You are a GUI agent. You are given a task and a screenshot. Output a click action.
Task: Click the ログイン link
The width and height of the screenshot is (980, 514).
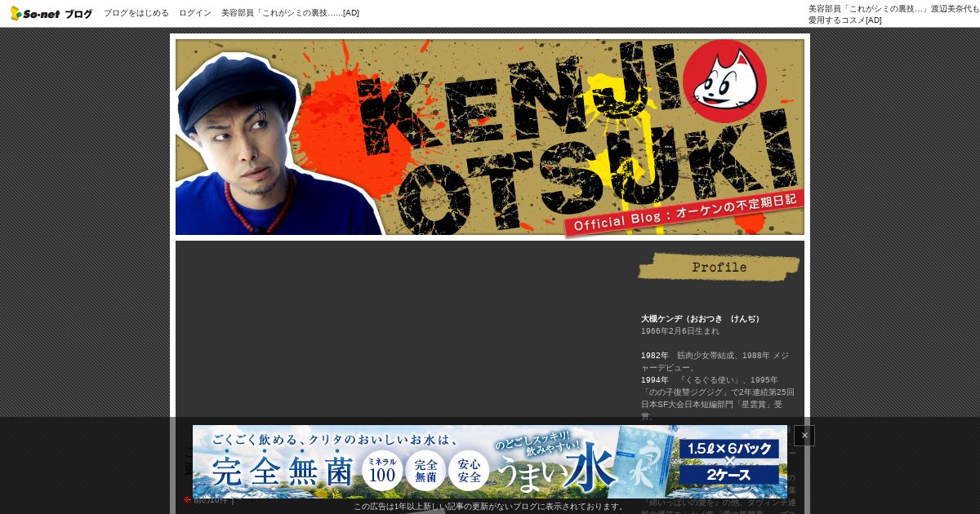[x=195, y=13]
